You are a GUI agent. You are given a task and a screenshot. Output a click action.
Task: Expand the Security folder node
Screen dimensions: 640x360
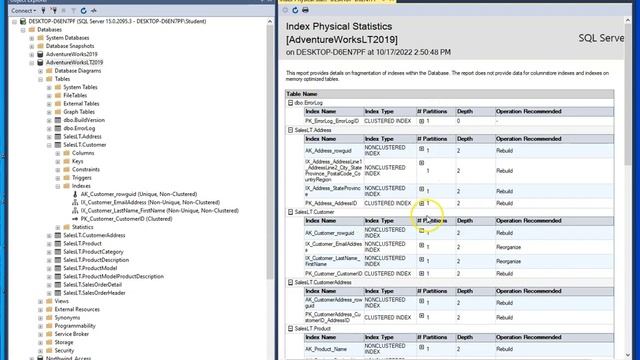(40, 351)
